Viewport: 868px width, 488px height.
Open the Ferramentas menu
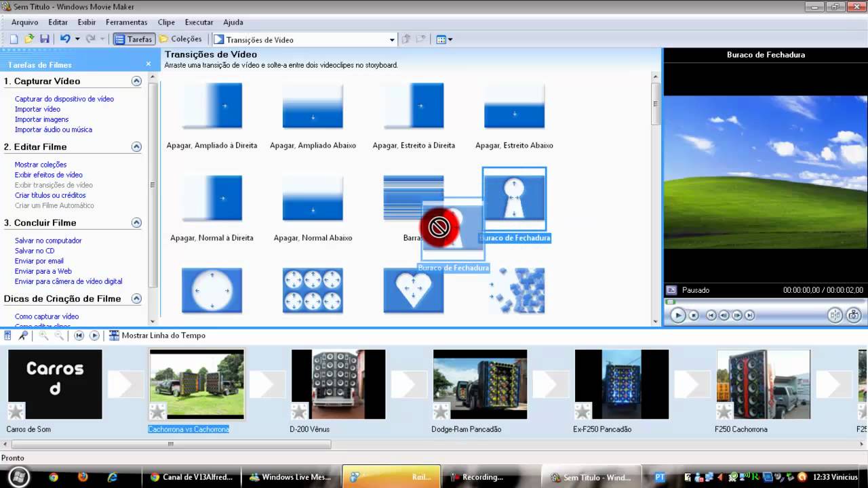click(x=127, y=22)
